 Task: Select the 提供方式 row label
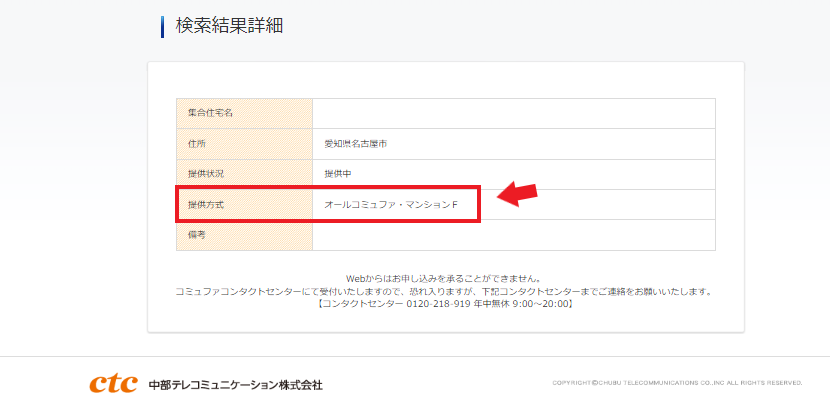point(206,204)
